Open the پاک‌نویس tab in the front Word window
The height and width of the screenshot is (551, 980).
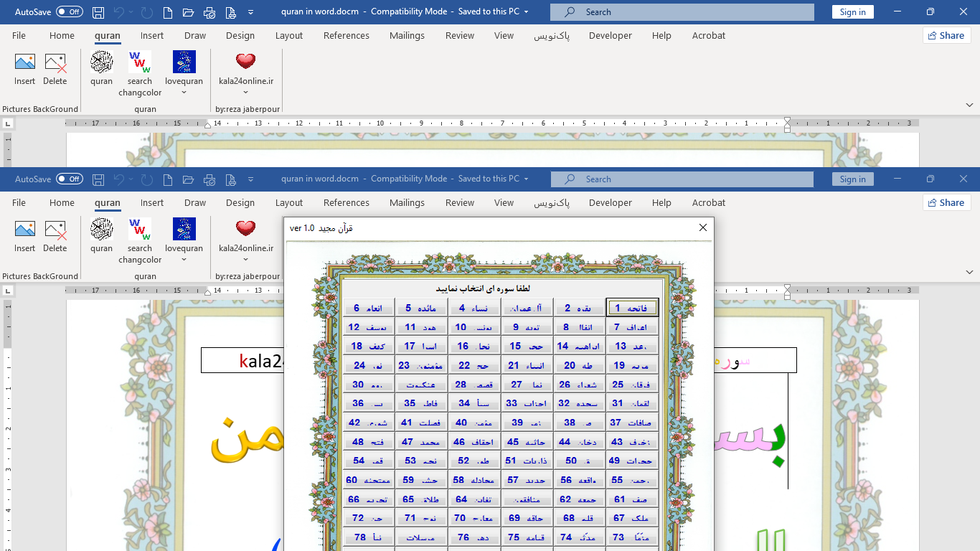coord(552,203)
